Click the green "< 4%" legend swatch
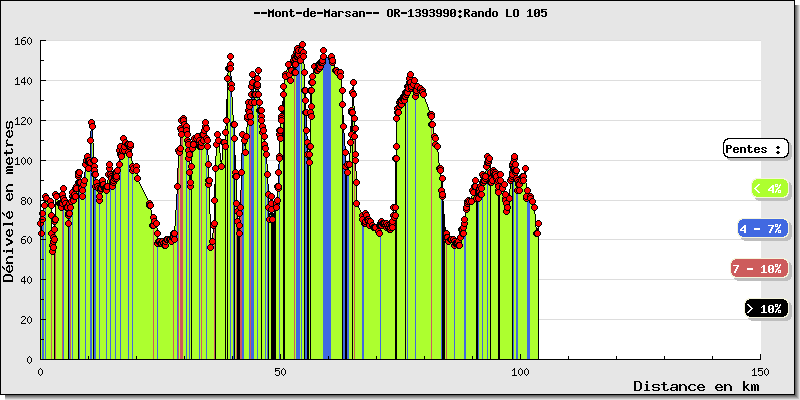The height and width of the screenshot is (400, 800). click(x=769, y=188)
